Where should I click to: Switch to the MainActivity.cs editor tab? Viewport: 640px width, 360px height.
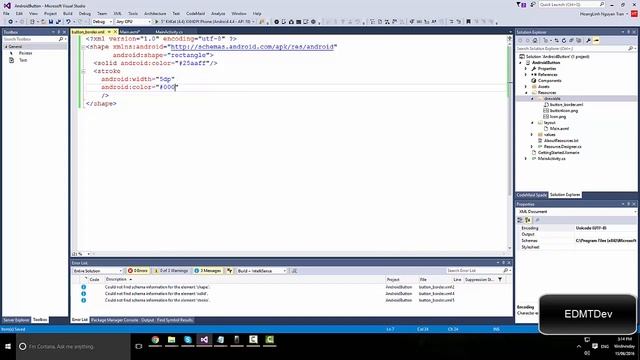coord(169,32)
